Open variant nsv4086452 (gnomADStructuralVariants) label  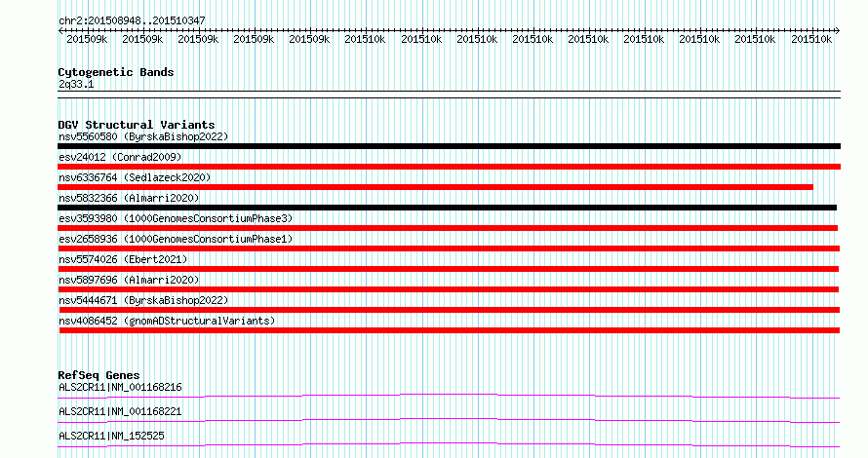click(x=167, y=321)
